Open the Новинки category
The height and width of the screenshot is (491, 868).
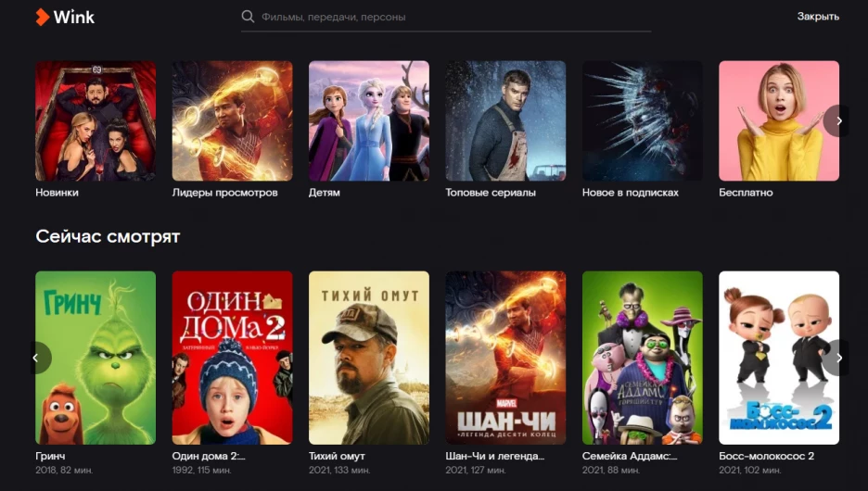pos(96,120)
